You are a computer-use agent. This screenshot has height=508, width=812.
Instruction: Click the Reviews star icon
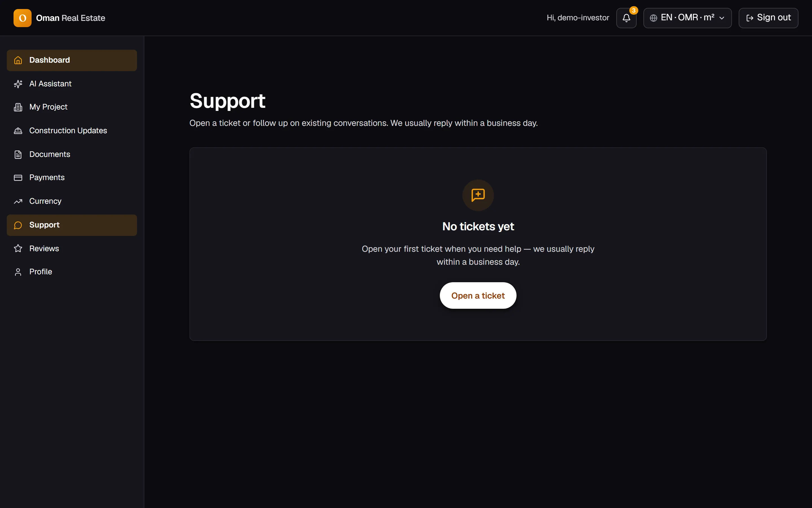(18, 248)
